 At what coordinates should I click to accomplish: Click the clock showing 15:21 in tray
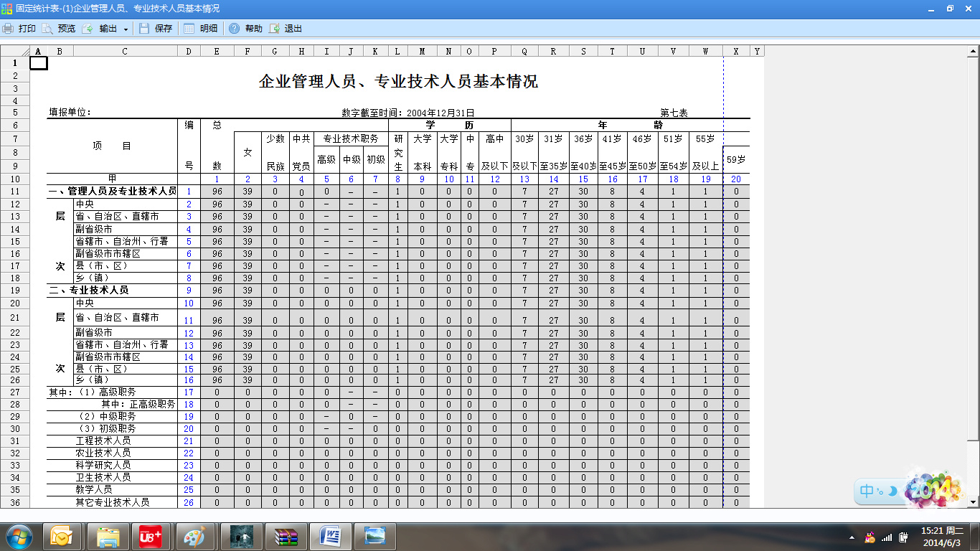(943, 536)
